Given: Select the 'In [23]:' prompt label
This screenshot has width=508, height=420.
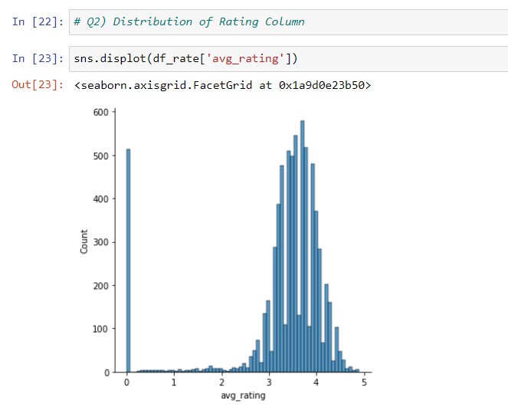Looking at the screenshot, I should click(x=38, y=59).
